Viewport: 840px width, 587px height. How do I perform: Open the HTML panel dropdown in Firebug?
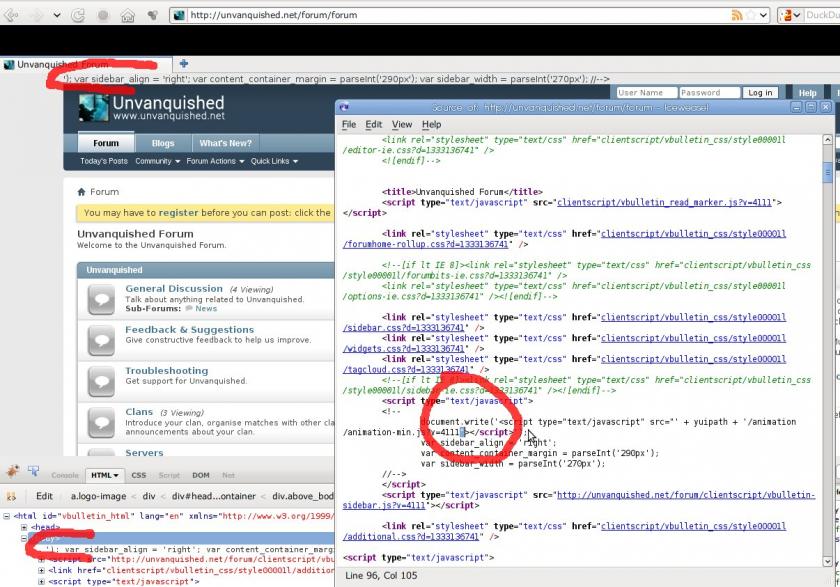119,475
